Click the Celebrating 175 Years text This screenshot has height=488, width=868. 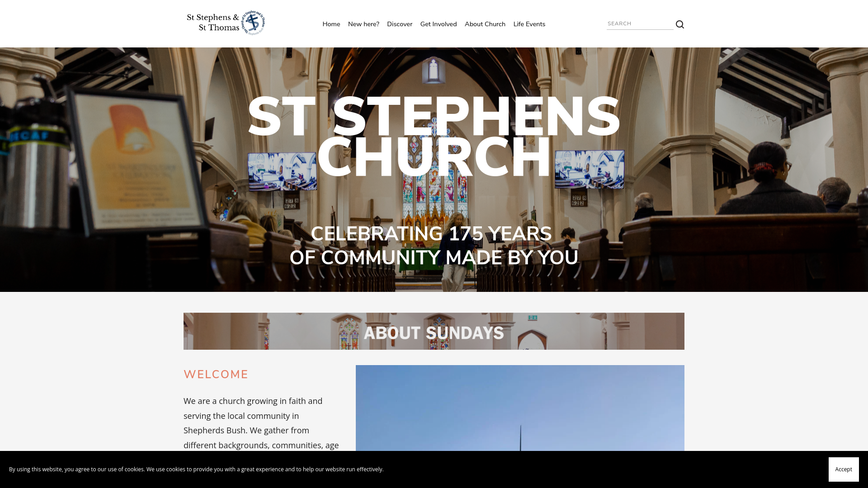tap(434, 246)
